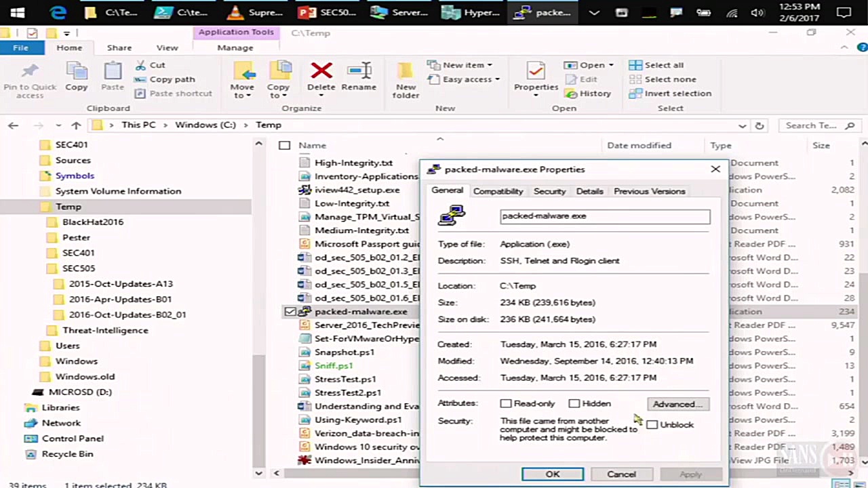Open Recycle Bin in the navigation pane
The height and width of the screenshot is (488, 868).
pyautogui.click(x=67, y=454)
